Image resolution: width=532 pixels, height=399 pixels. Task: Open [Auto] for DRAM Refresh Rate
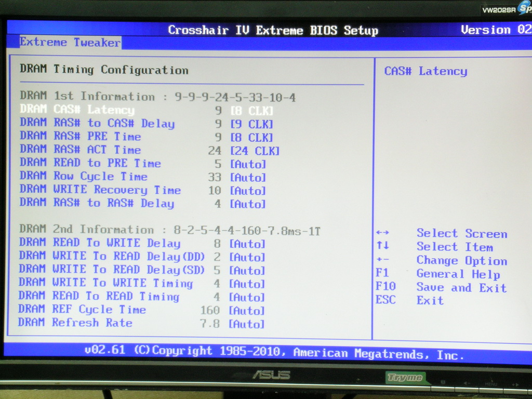247,324
